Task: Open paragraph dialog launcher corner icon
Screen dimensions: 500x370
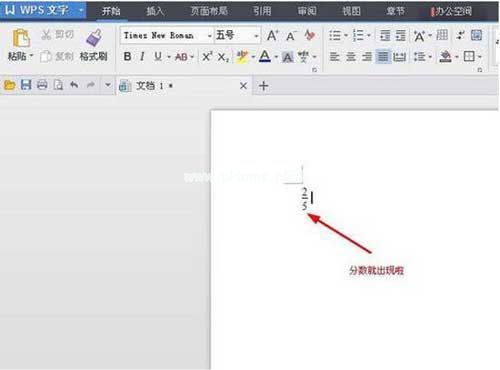Action: pos(480,70)
